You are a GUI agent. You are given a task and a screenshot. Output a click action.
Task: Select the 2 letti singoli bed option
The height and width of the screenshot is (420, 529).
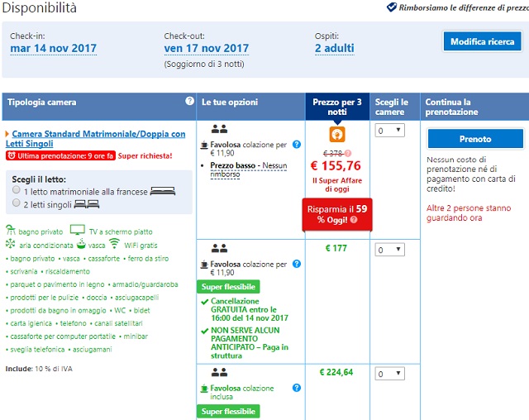click(x=17, y=202)
